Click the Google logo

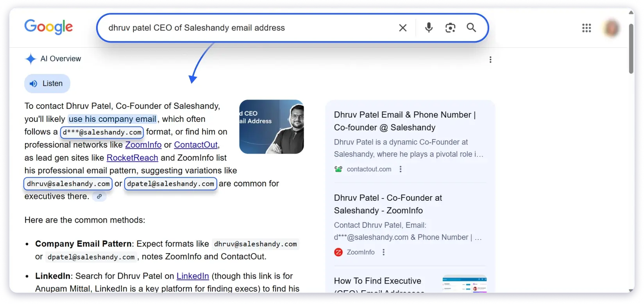(x=48, y=27)
